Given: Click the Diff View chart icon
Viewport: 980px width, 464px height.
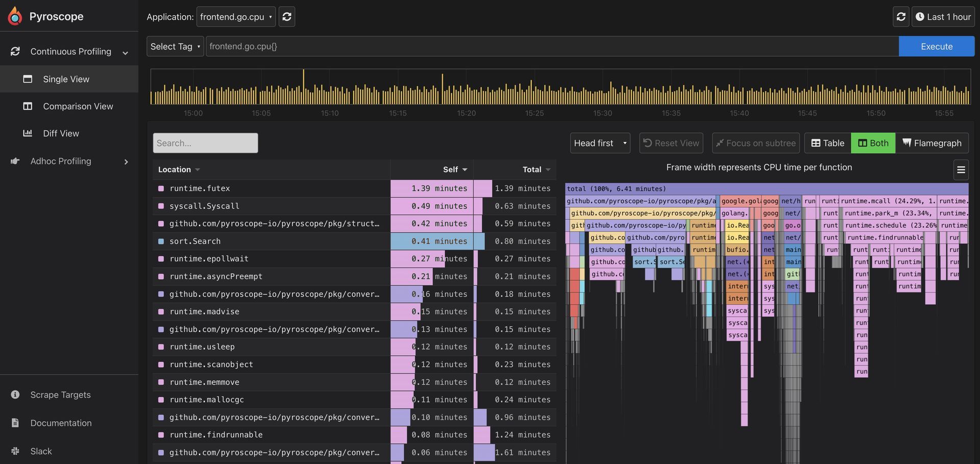Looking at the screenshot, I should click(x=28, y=133).
